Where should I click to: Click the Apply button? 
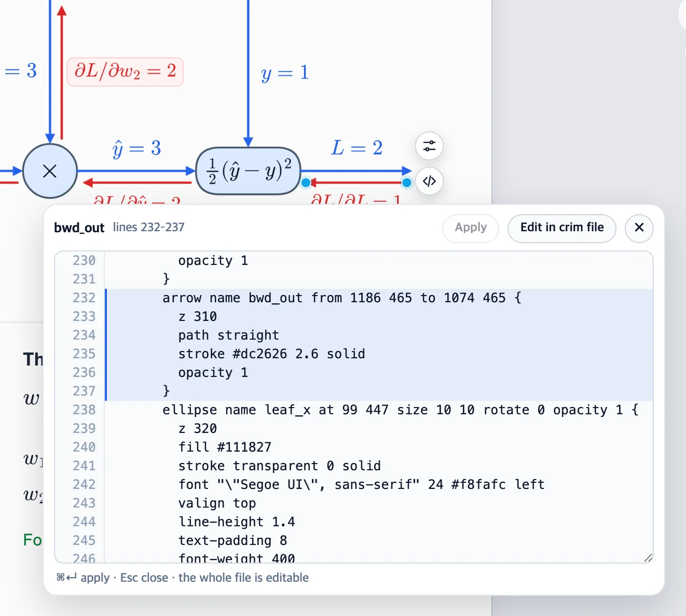click(x=471, y=228)
